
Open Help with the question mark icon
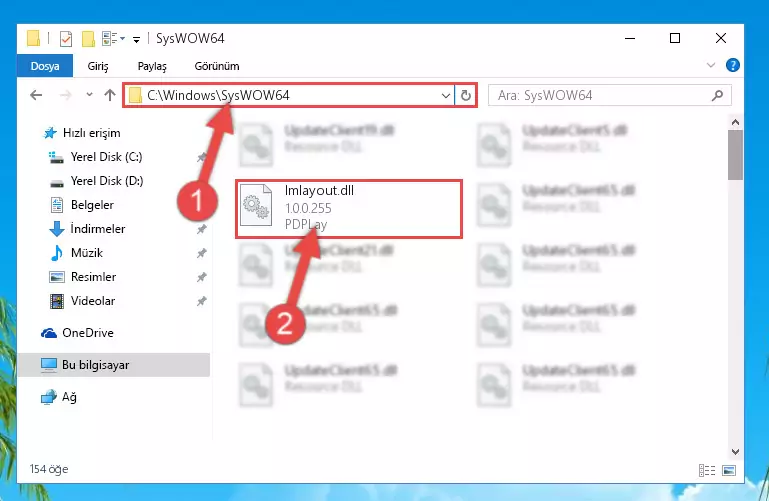[x=732, y=65]
